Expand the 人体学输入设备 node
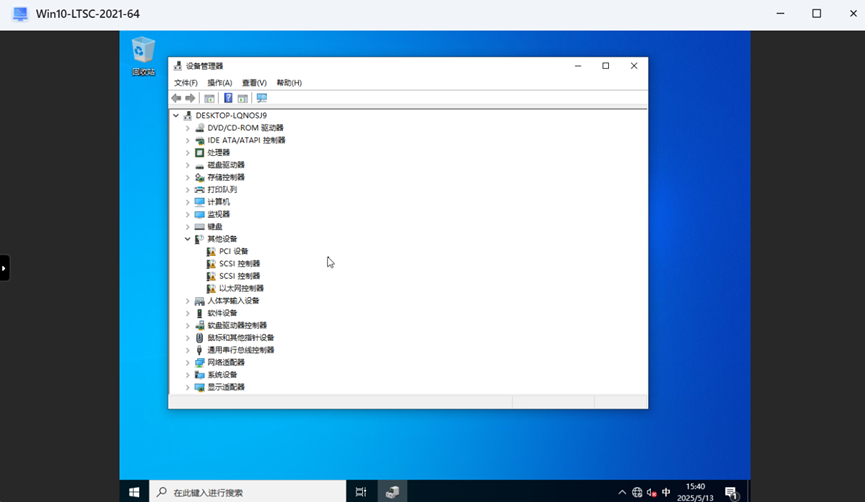Image resolution: width=865 pixels, height=502 pixels. tap(188, 301)
